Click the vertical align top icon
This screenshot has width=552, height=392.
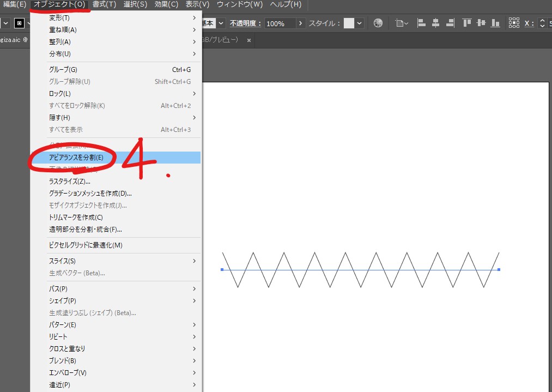[x=467, y=23]
